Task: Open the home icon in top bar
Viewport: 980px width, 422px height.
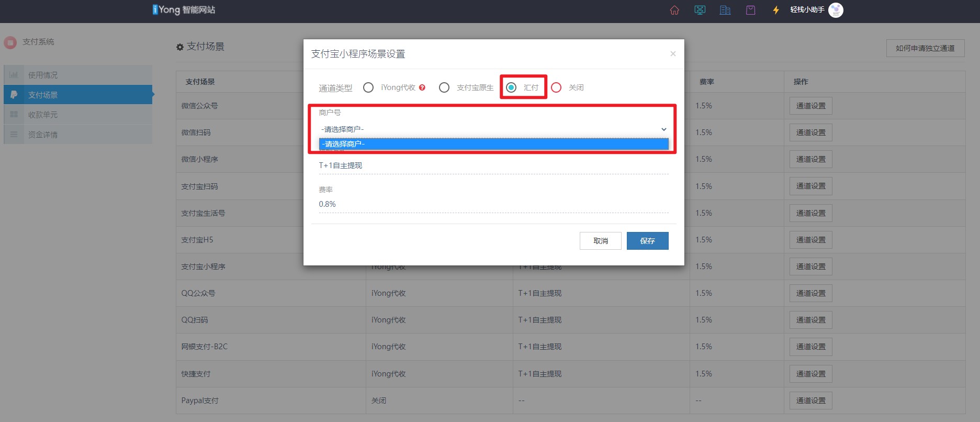Action: [x=674, y=10]
